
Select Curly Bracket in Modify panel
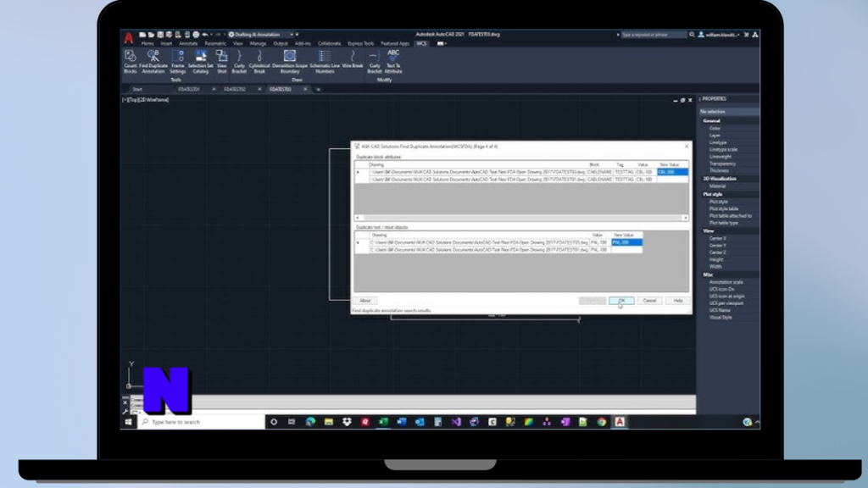coord(375,61)
